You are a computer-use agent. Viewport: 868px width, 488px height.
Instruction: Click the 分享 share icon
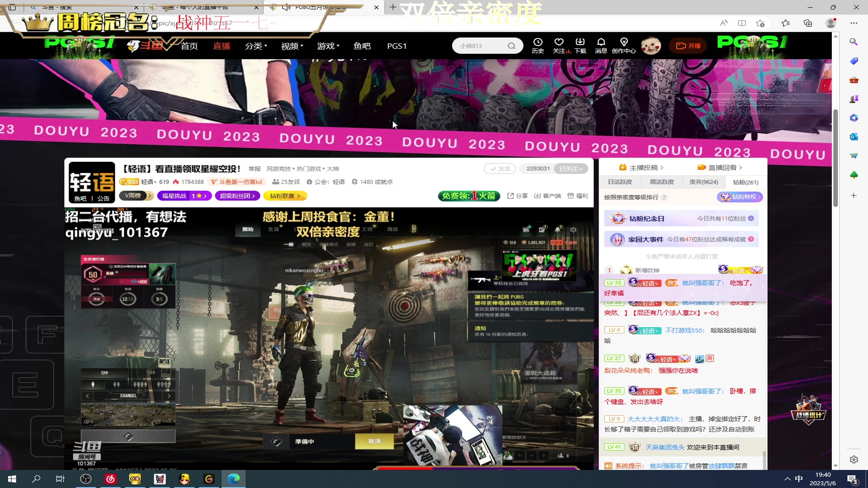pos(518,196)
